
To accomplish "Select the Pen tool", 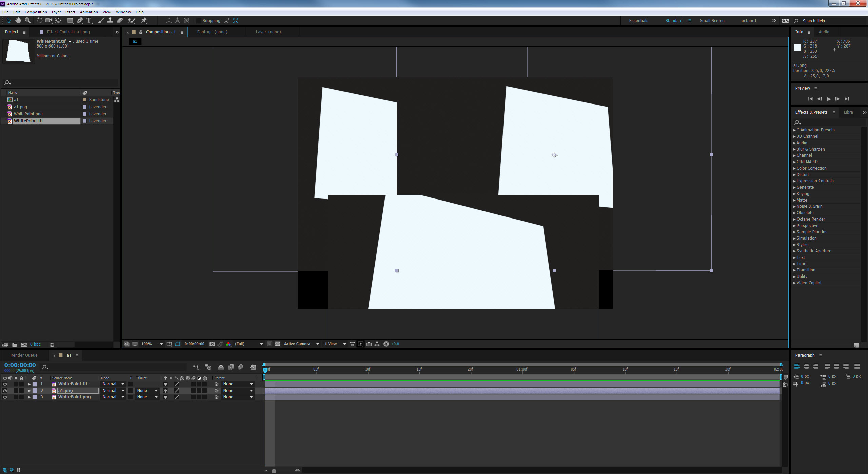I will tap(80, 21).
